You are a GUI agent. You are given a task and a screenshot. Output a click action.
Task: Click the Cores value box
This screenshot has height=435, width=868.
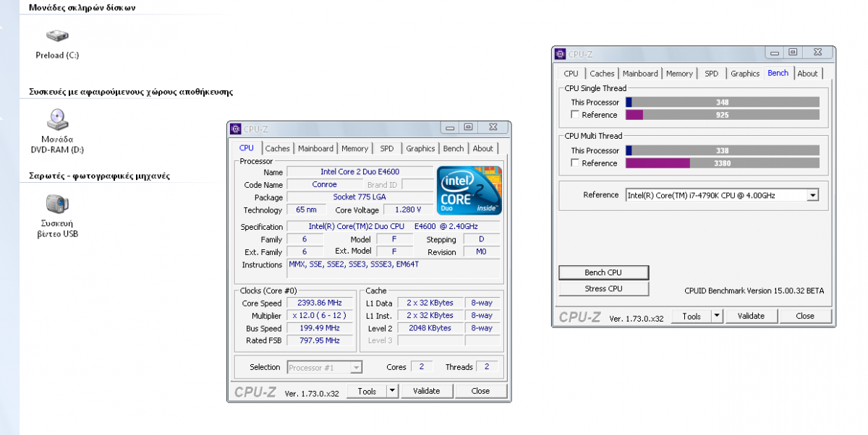[x=421, y=367]
